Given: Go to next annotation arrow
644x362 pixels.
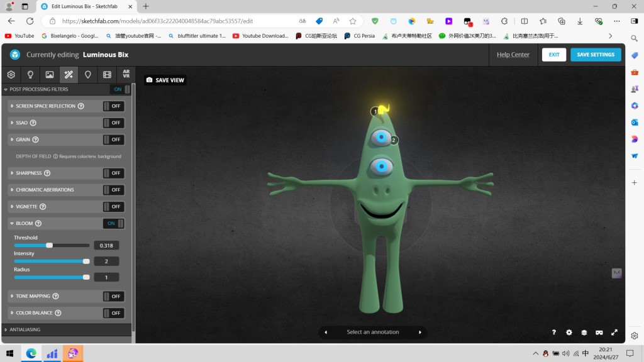Looking at the screenshot, I should [x=419, y=332].
